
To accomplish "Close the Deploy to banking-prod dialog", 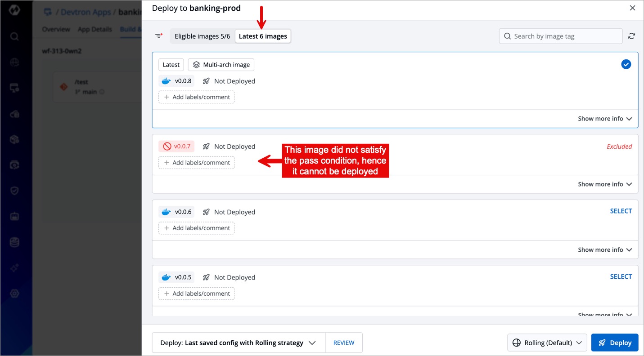I will 632,8.
